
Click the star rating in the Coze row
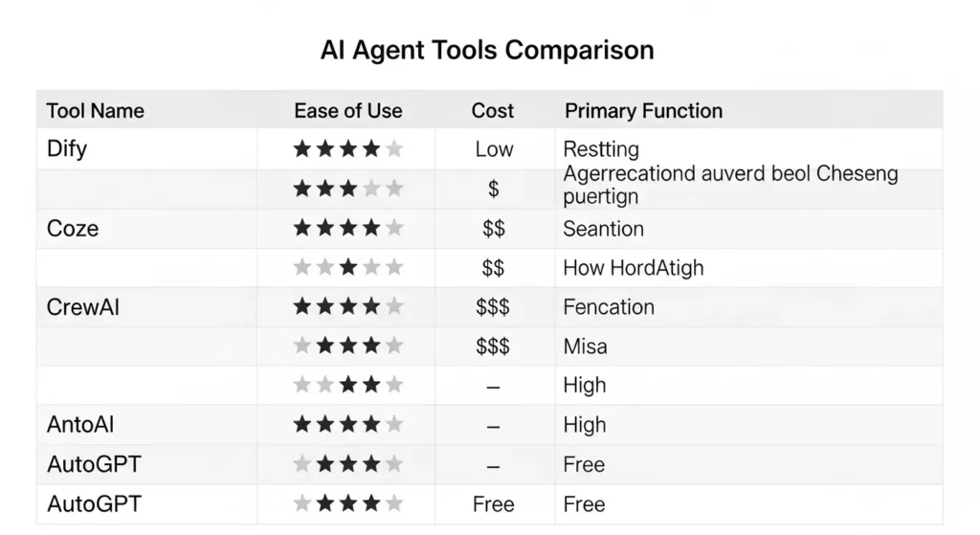tap(347, 229)
